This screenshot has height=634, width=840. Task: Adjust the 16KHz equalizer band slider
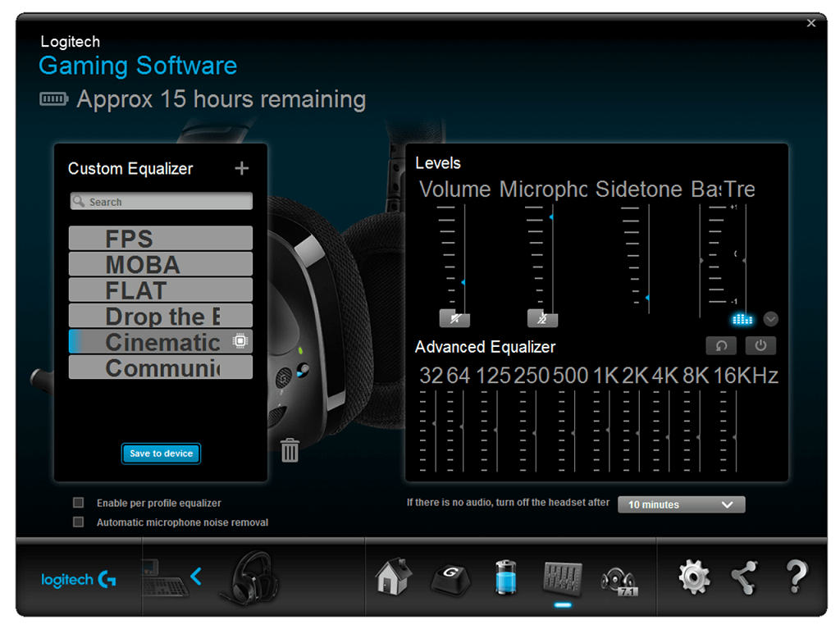click(735, 437)
